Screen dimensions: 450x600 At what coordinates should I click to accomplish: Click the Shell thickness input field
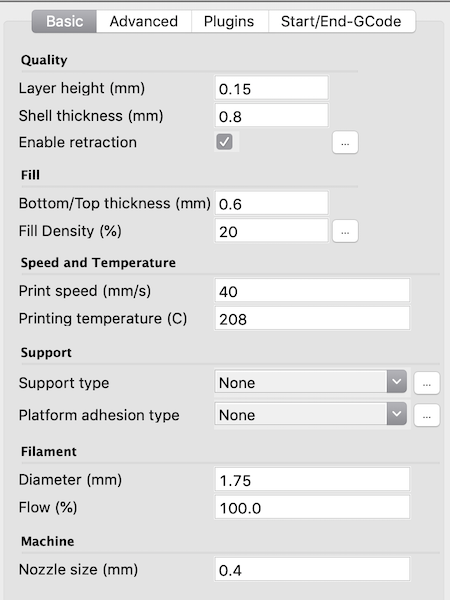click(271, 116)
